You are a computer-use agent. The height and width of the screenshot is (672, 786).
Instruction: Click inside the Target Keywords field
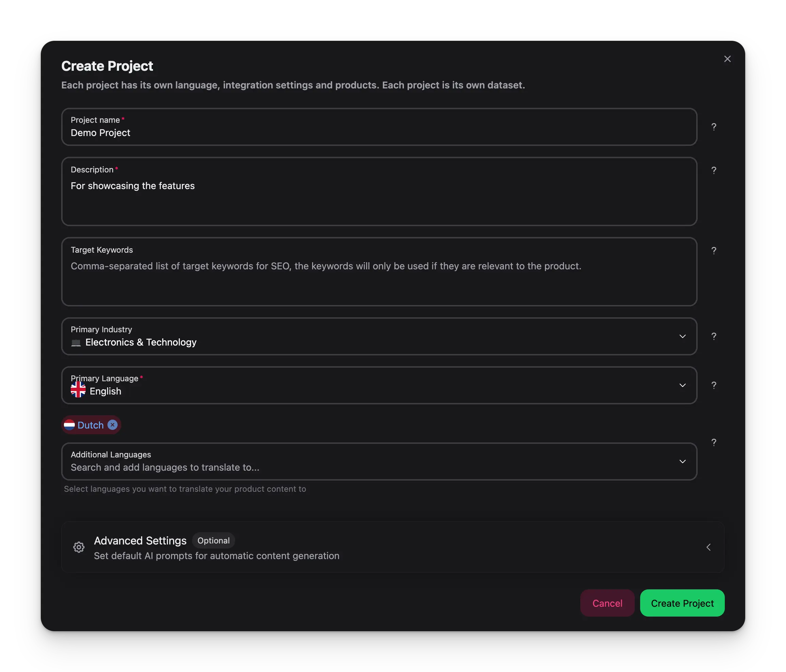[x=379, y=272]
